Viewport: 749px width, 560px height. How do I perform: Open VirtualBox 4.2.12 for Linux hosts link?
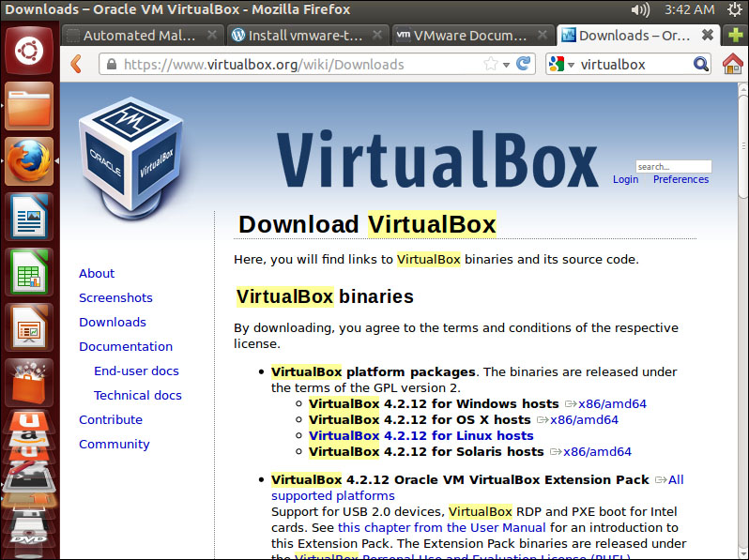click(x=420, y=436)
